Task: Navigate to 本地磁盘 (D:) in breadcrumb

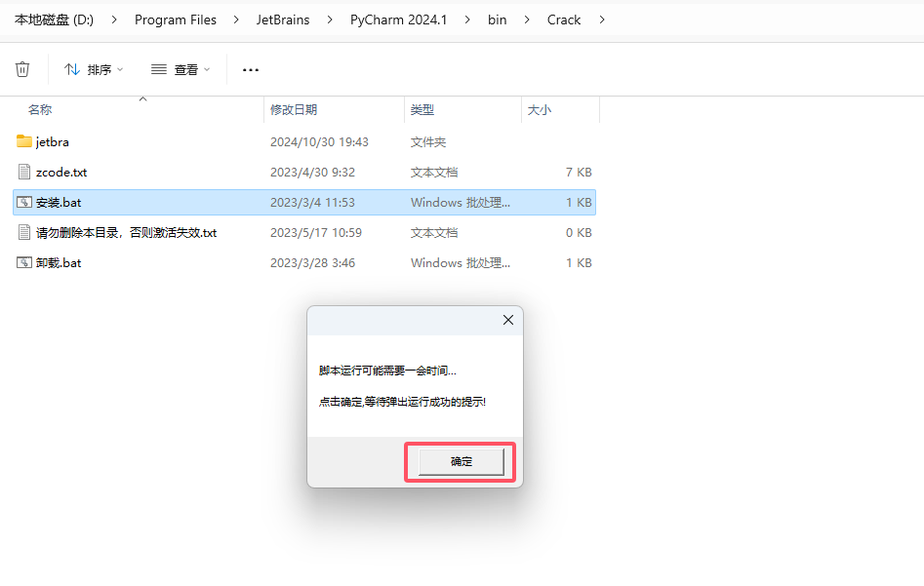Action: (x=55, y=20)
